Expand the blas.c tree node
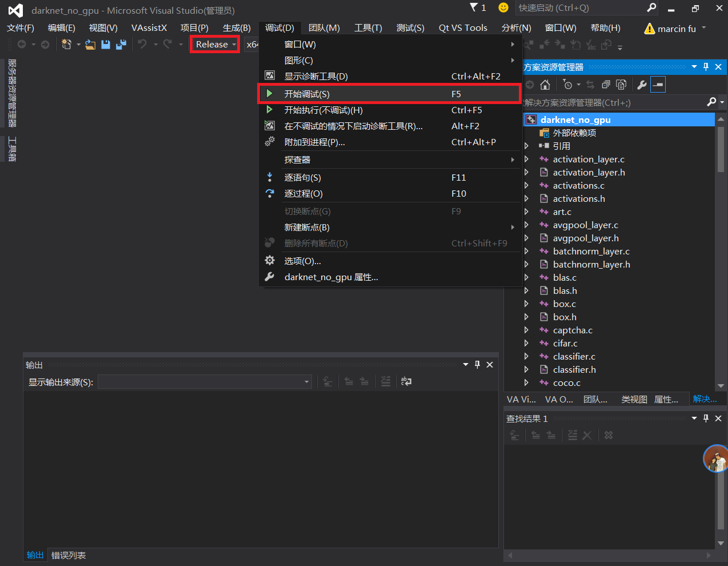Screen dimensions: 728x566 point(526,277)
